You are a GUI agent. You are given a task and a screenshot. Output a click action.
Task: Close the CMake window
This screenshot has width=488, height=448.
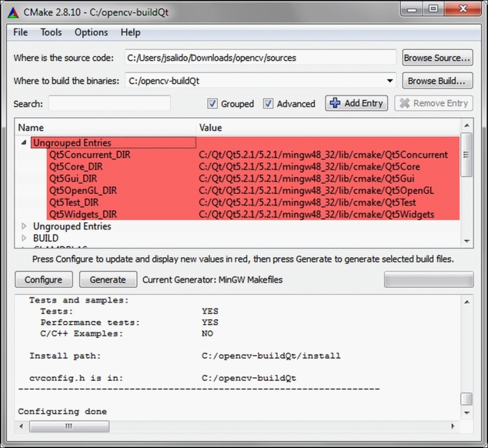463,9
